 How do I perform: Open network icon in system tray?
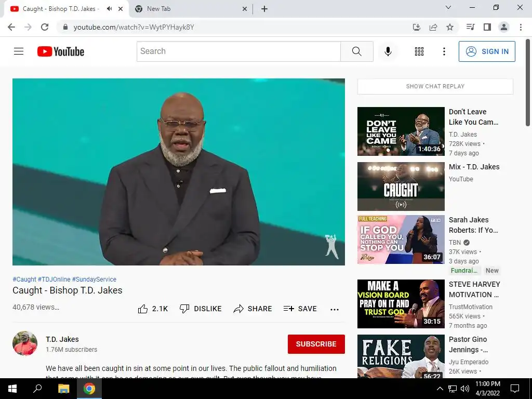(453, 389)
